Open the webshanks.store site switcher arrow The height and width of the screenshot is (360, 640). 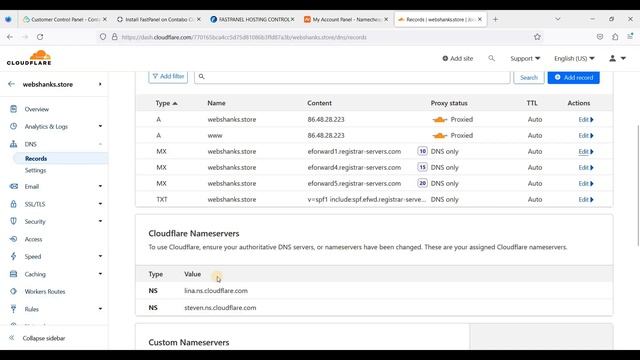pyautogui.click(x=100, y=84)
